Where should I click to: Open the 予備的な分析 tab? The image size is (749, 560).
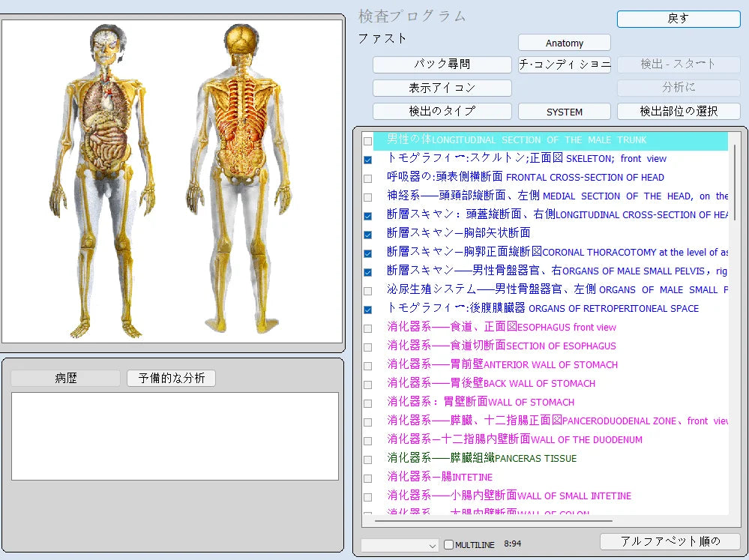171,379
